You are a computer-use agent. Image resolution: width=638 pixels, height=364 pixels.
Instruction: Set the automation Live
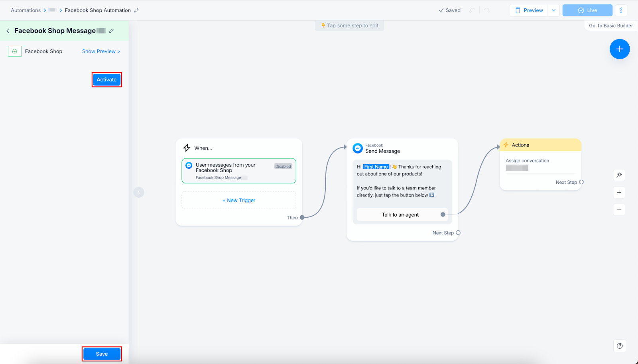[587, 10]
